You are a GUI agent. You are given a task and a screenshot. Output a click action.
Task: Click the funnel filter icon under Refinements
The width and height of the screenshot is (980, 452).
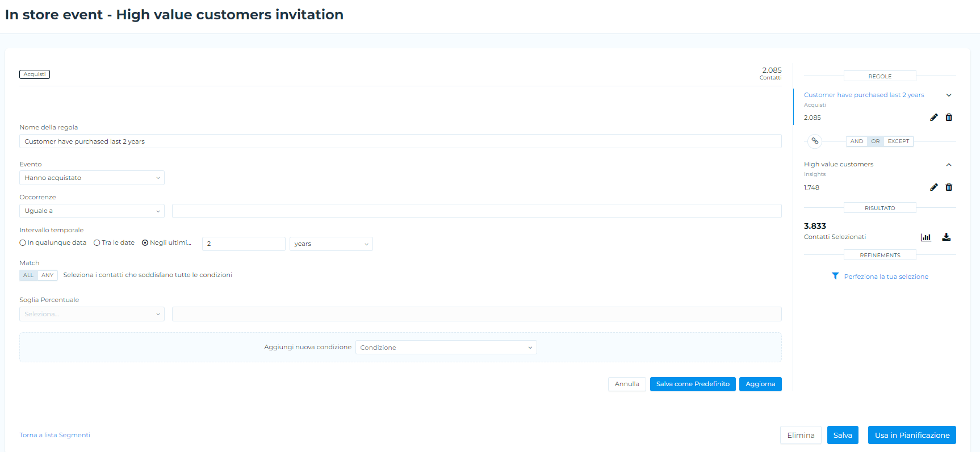tap(835, 276)
